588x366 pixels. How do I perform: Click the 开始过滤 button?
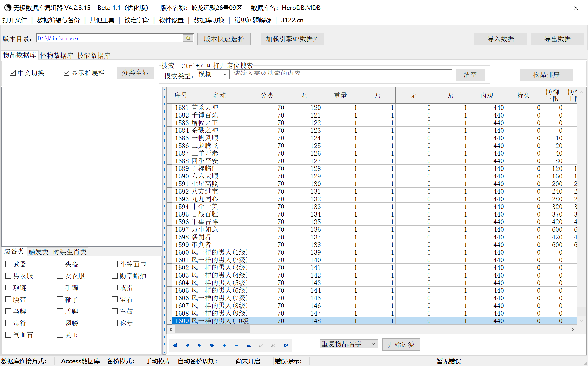pyautogui.click(x=401, y=344)
